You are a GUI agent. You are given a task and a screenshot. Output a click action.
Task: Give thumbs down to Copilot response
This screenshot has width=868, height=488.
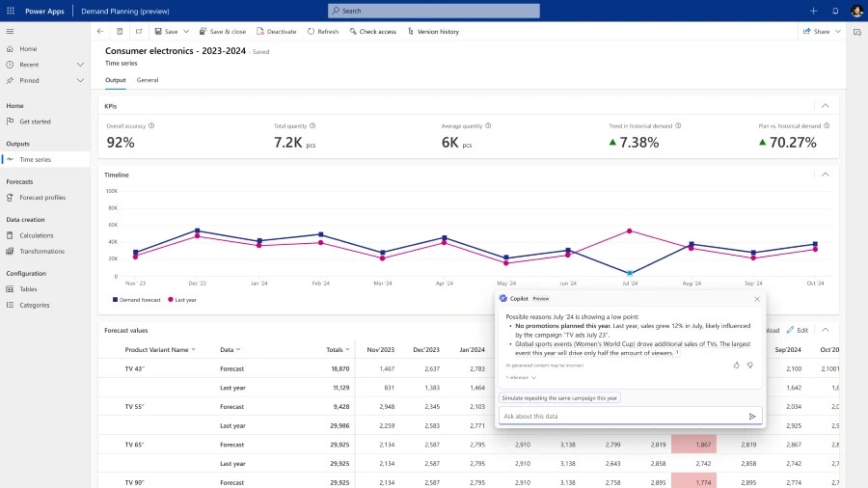[x=750, y=366]
